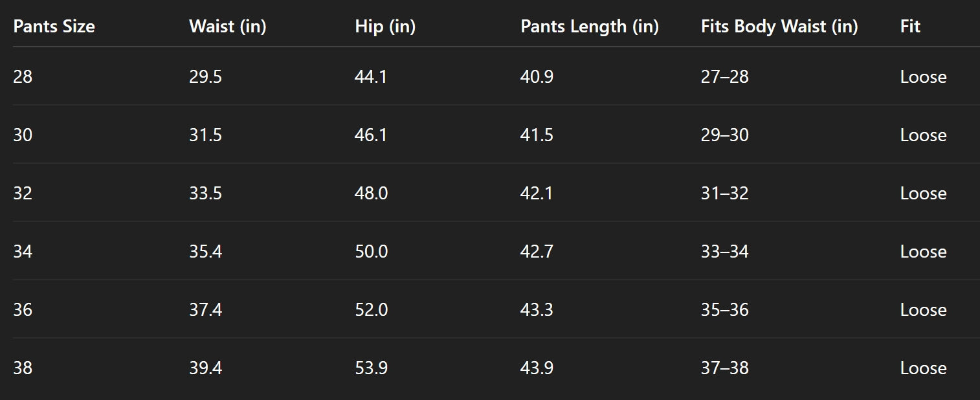The height and width of the screenshot is (400, 980).
Task: Click the Fits Body Waist (in) header
Action: 779,27
